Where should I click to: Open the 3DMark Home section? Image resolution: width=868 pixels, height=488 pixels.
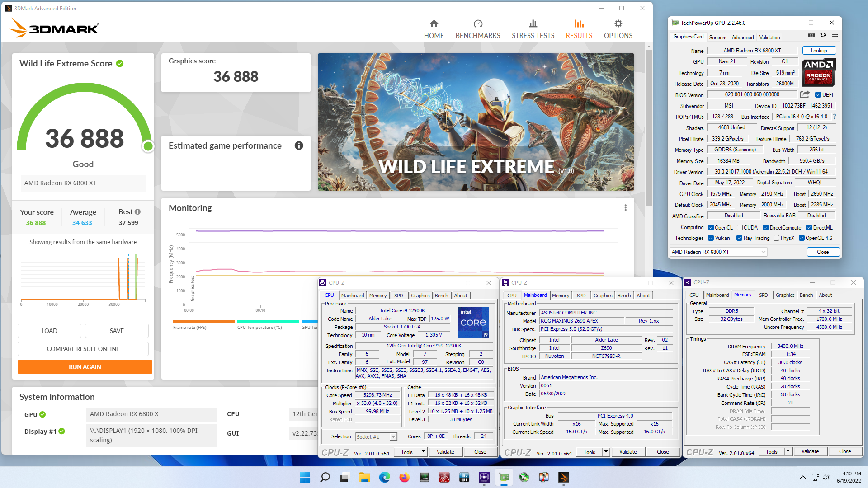tap(434, 29)
